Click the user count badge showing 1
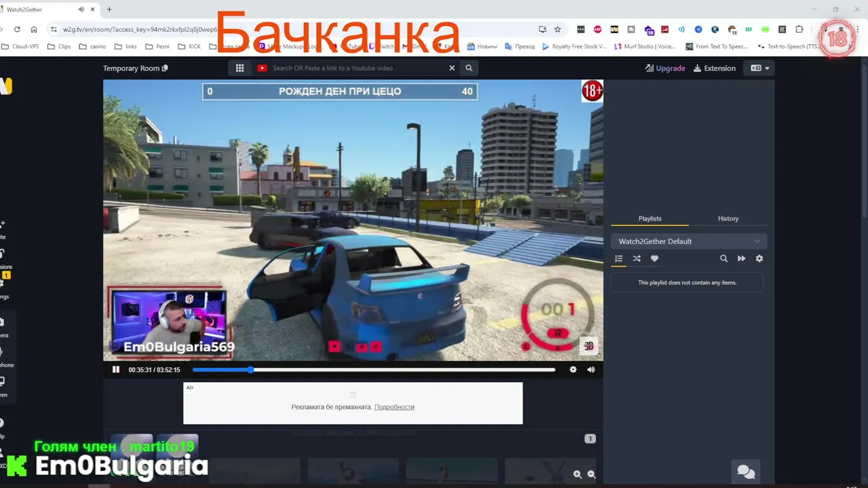868x488 pixels. [590, 439]
